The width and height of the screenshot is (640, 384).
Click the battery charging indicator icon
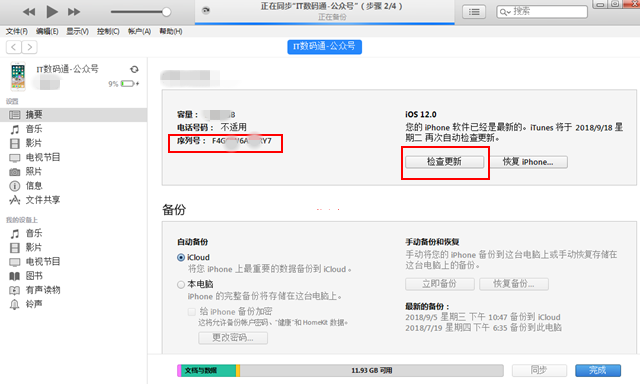pos(130,84)
